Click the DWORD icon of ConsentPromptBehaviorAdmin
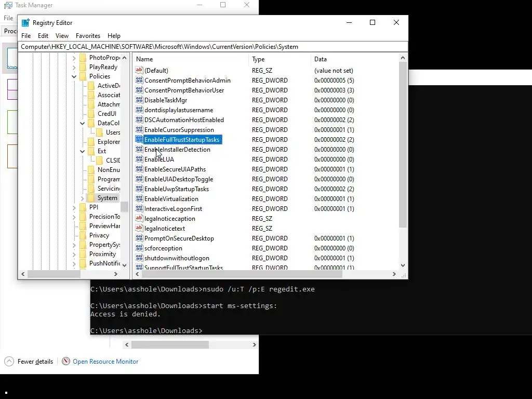 click(139, 81)
